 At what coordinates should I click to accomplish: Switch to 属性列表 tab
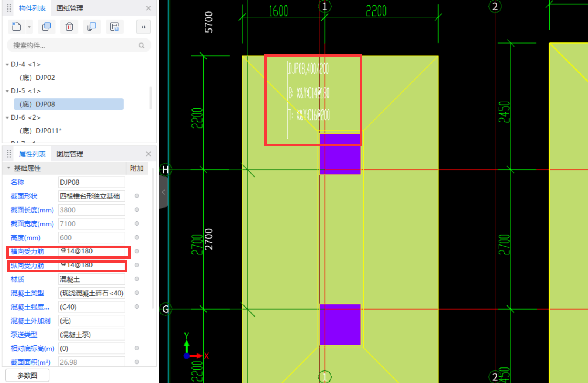tap(32, 154)
